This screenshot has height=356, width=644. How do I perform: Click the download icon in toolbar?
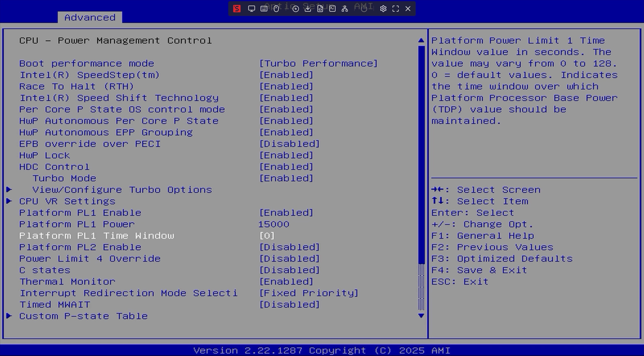308,9
